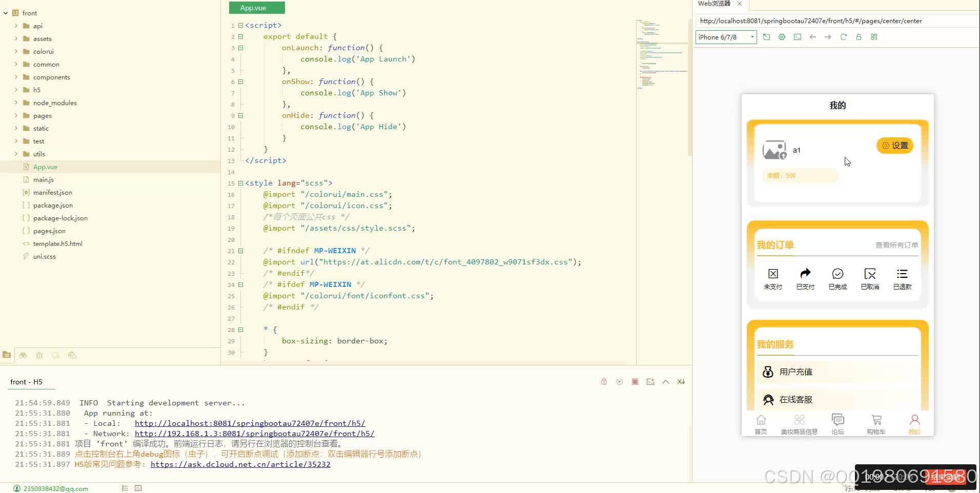
Task: Switch to 论坛 tab in app preview
Action: (x=838, y=425)
